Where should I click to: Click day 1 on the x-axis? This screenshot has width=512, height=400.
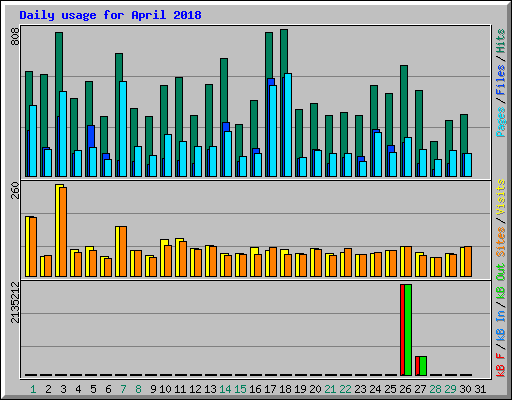[33, 389]
